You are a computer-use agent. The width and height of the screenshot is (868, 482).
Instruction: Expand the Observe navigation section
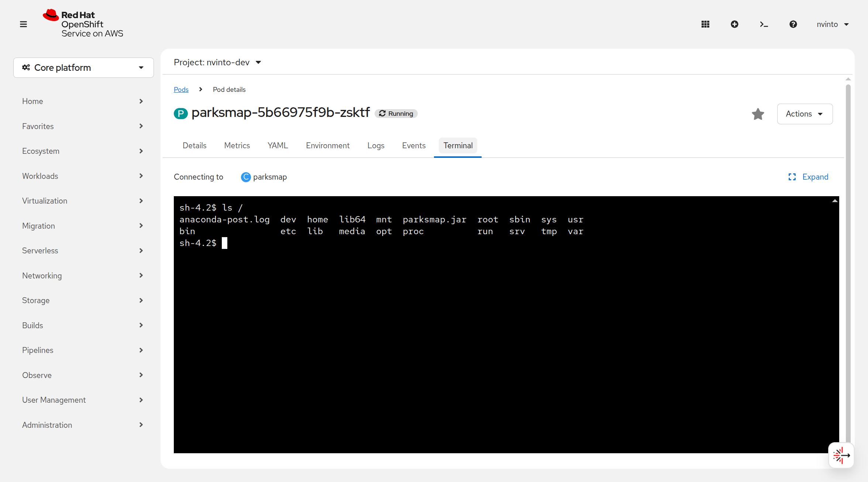coord(83,375)
